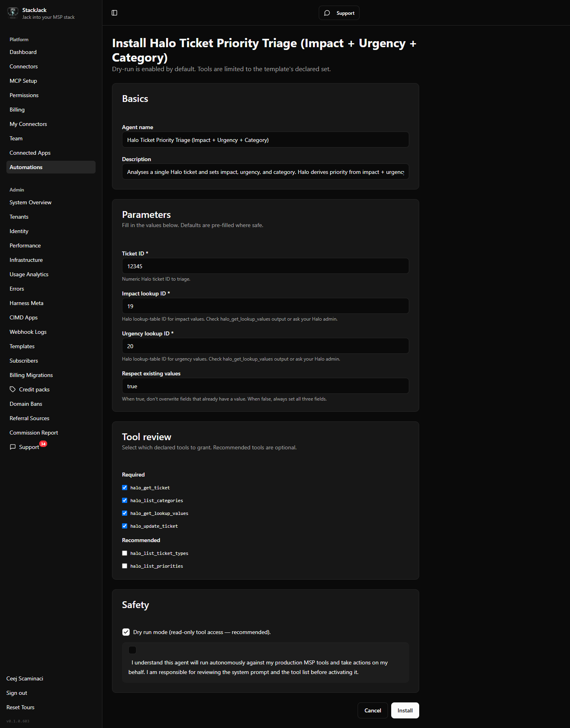Check the production acknowledgement checkbox
This screenshot has width=570, height=728.
tap(132, 650)
